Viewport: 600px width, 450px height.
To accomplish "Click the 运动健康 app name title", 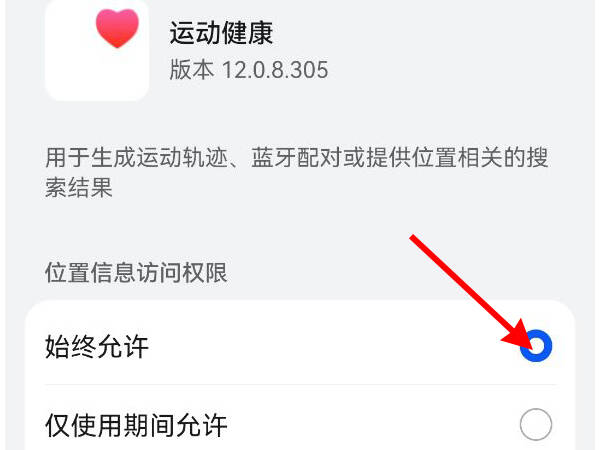I will click(222, 33).
